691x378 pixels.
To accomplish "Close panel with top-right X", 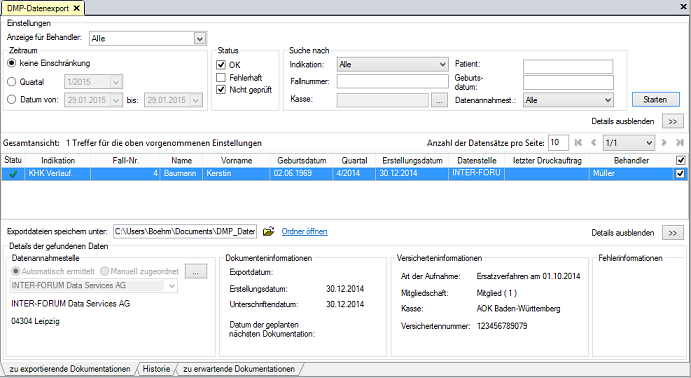I will [684, 7].
